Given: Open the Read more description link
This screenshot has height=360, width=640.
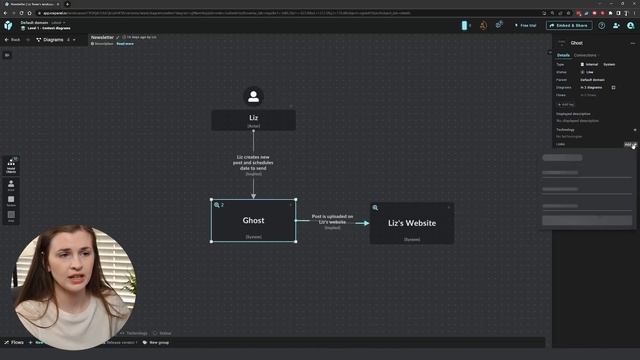Looking at the screenshot, I should coord(125,44).
